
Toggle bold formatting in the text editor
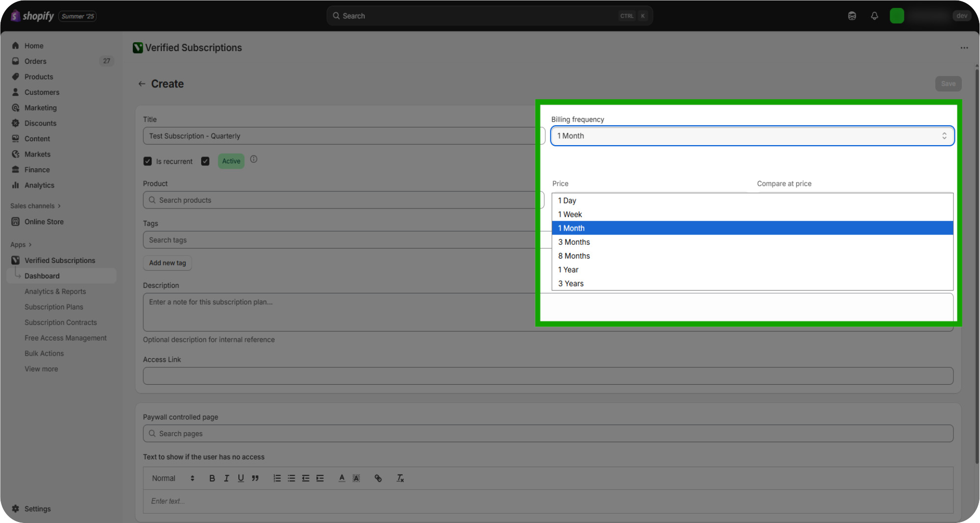click(212, 478)
